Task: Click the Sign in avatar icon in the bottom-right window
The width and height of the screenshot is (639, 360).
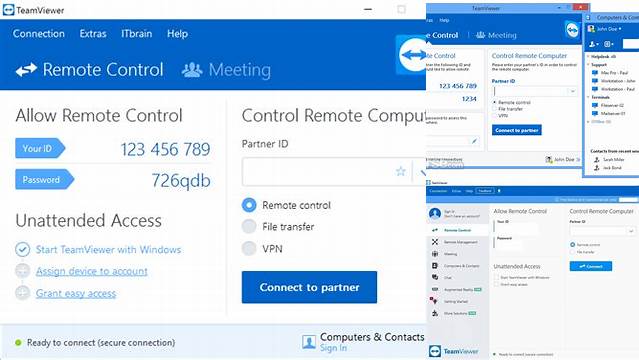Action: [x=435, y=213]
